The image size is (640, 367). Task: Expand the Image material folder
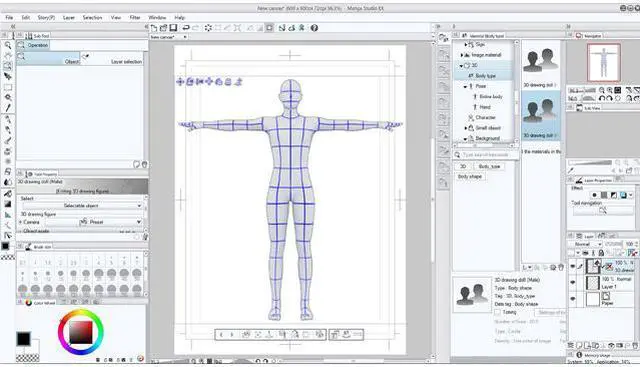coord(462,55)
